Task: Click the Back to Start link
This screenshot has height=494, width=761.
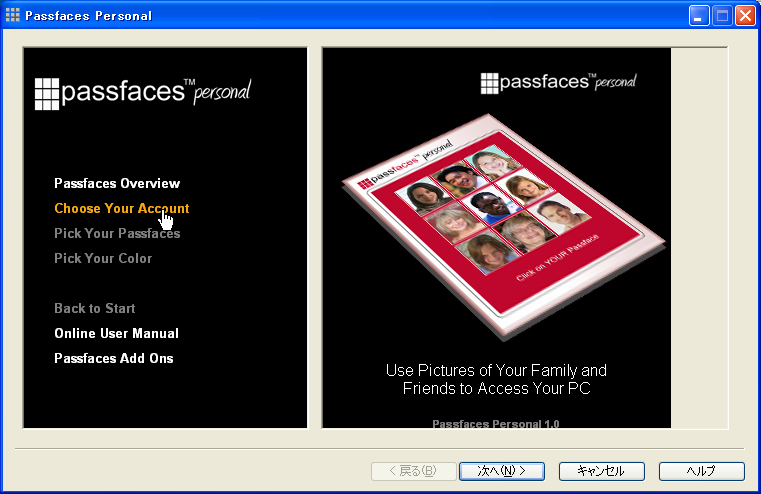Action: click(x=95, y=309)
